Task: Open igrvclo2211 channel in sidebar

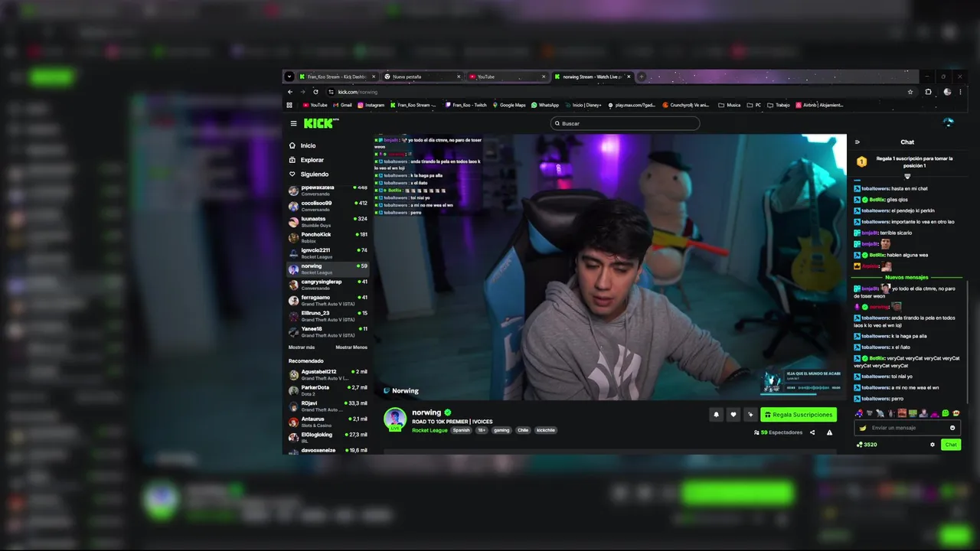Action: tap(328, 253)
